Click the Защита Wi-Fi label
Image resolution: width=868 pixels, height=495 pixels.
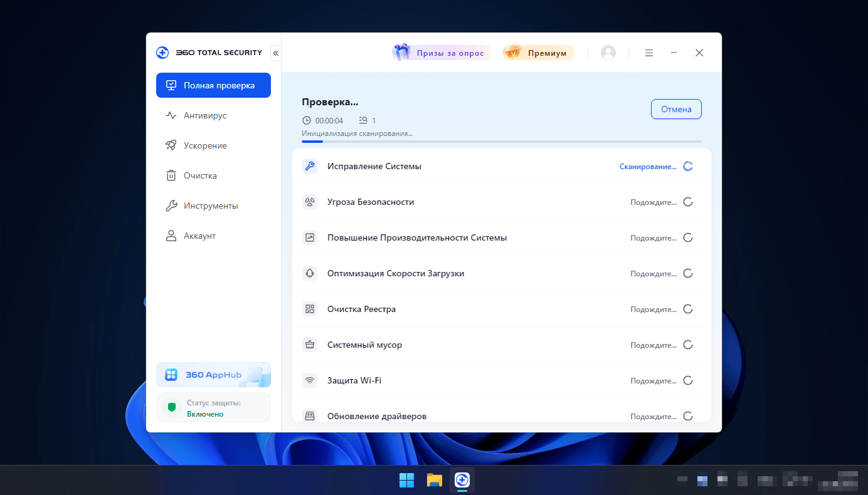354,381
